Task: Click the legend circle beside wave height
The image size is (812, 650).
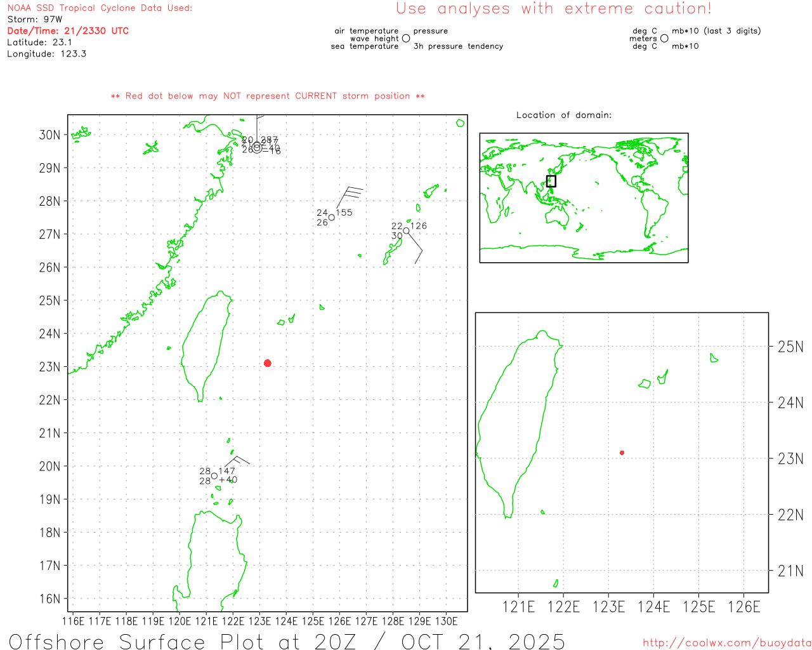Action: [406, 38]
